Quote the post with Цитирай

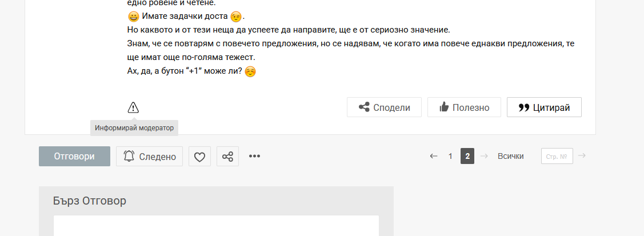click(x=544, y=107)
